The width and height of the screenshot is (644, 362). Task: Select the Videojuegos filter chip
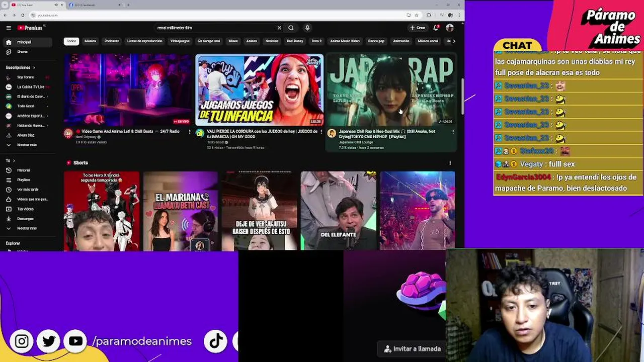click(x=180, y=41)
